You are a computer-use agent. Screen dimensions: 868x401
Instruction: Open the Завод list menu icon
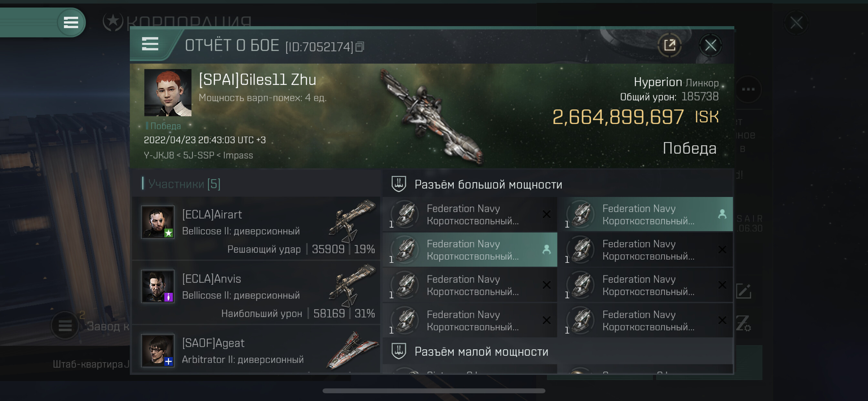pyautogui.click(x=65, y=326)
